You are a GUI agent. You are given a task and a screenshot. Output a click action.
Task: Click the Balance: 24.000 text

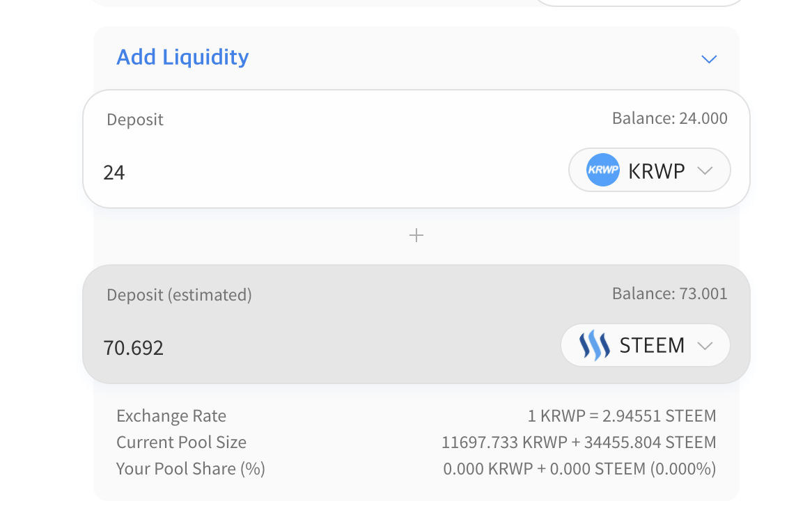tap(669, 118)
